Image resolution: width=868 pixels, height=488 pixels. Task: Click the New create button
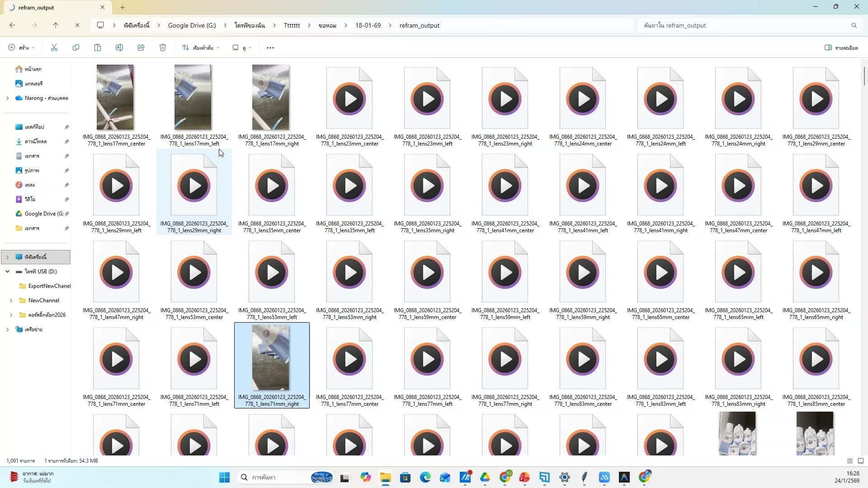tap(21, 47)
